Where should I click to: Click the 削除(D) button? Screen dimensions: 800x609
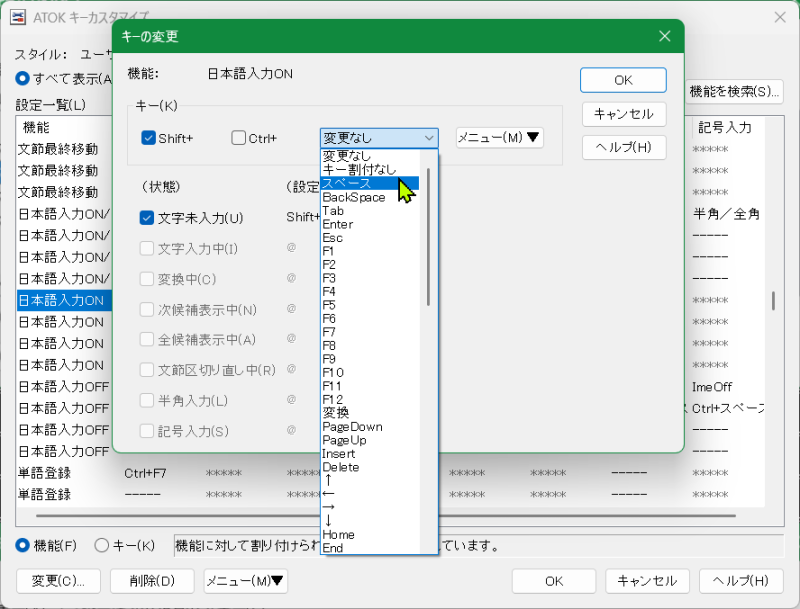[x=152, y=581]
